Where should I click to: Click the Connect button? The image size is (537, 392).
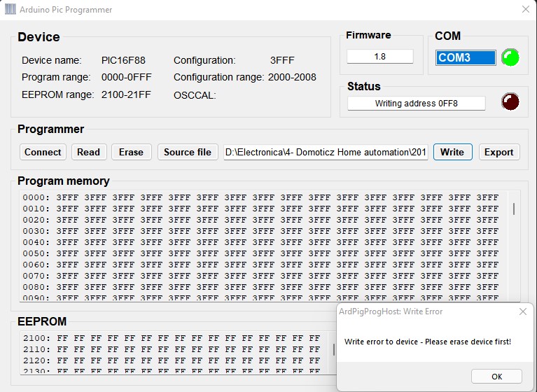(x=43, y=152)
